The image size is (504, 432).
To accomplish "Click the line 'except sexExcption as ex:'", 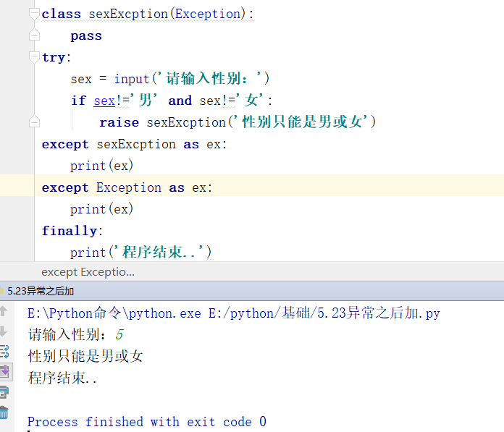I will (x=135, y=144).
